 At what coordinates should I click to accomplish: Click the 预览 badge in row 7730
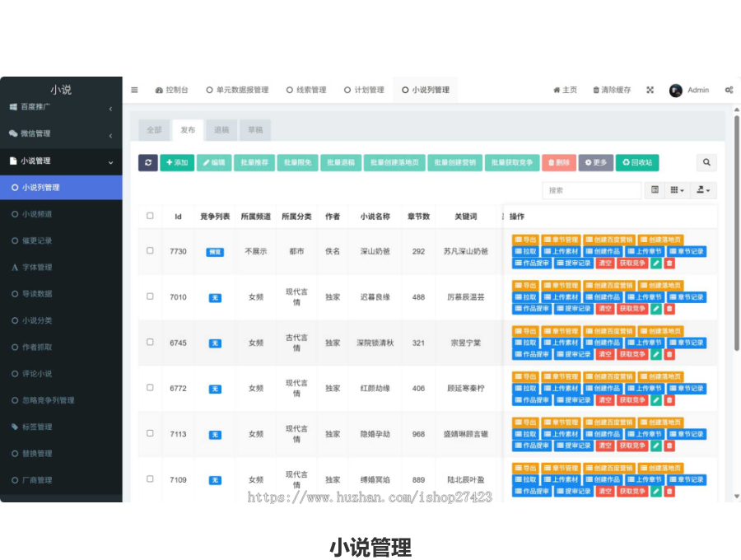coord(215,252)
